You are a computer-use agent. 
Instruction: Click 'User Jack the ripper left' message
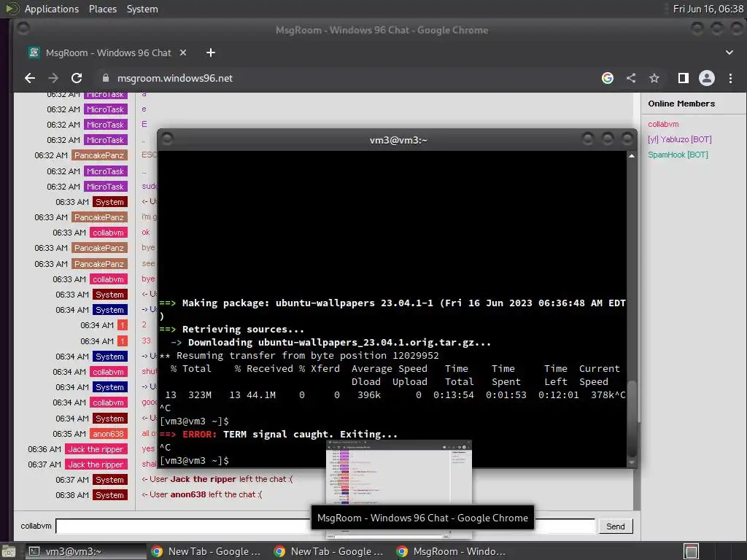217,480
